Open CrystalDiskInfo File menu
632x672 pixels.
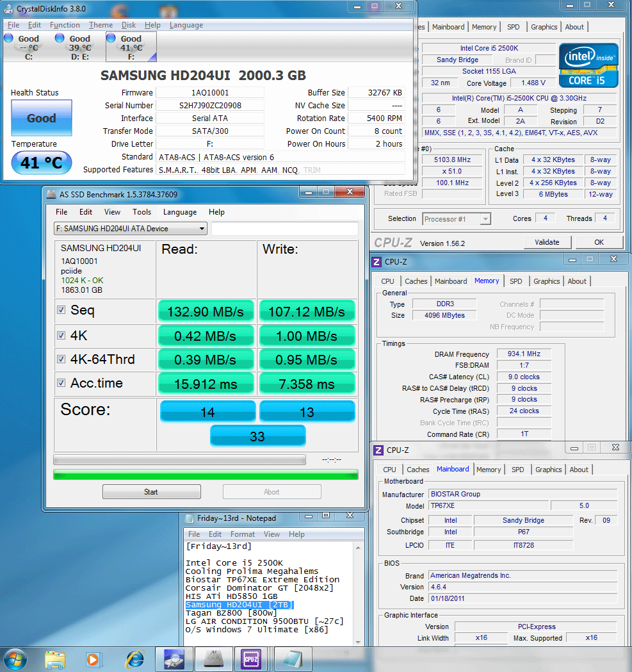tap(13, 25)
